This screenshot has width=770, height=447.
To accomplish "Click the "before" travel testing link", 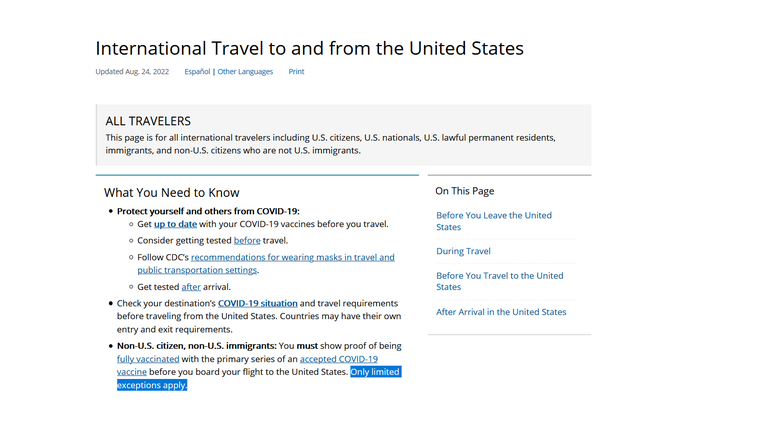I will pyautogui.click(x=247, y=241).
